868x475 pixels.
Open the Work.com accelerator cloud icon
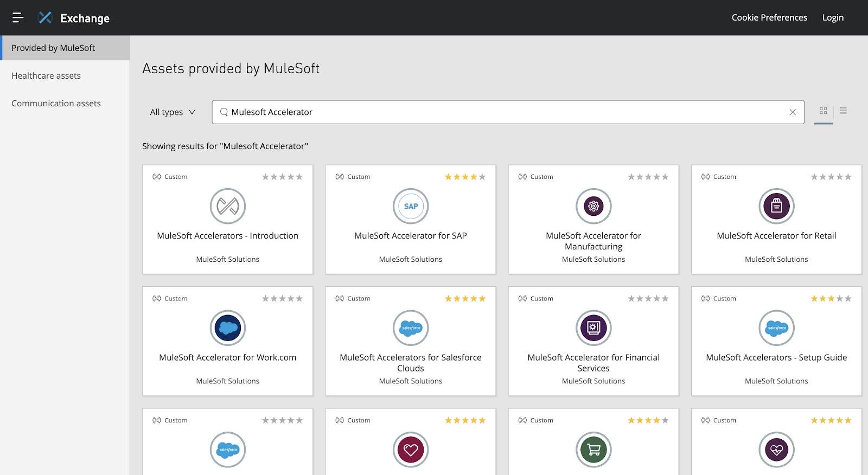[228, 328]
